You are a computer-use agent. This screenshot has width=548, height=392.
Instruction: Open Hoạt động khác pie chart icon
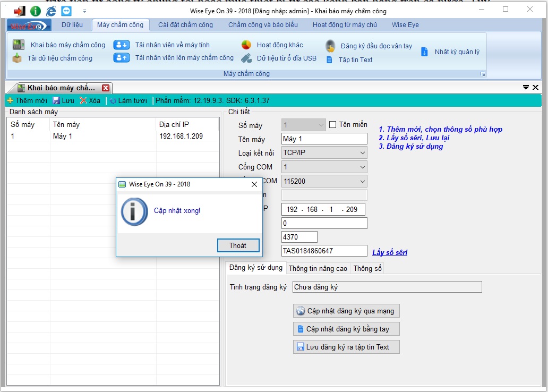click(246, 45)
